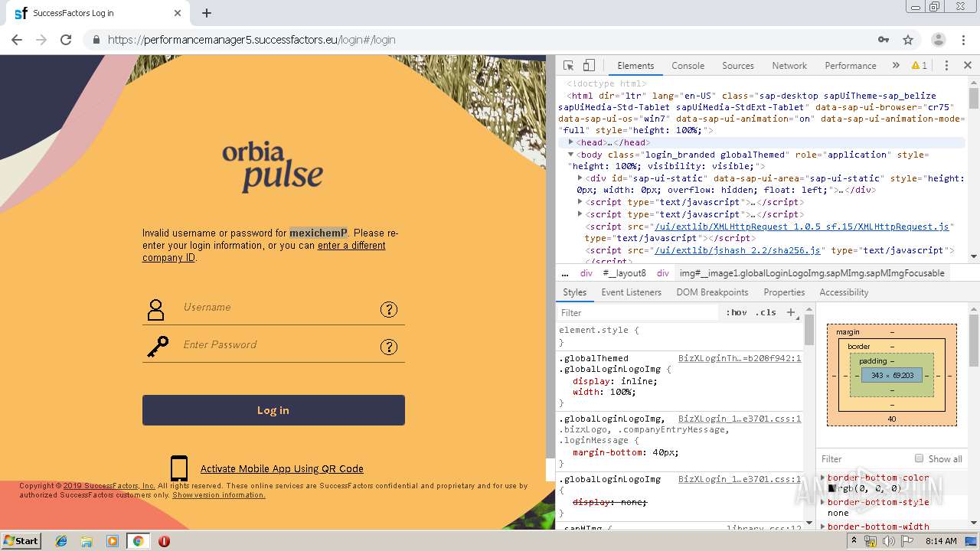Click the black border-bottom-color swatch
The height and width of the screenshot is (551, 980).
tap(832, 488)
